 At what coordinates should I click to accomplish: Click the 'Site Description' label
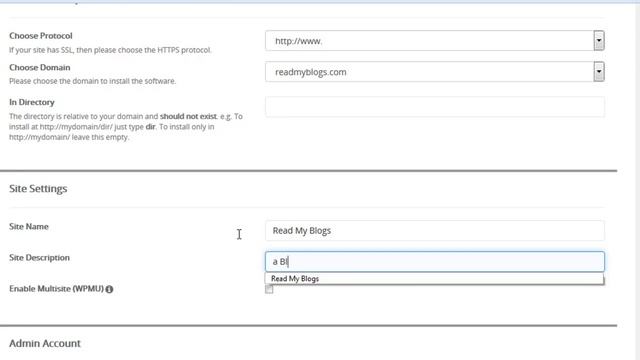39,258
